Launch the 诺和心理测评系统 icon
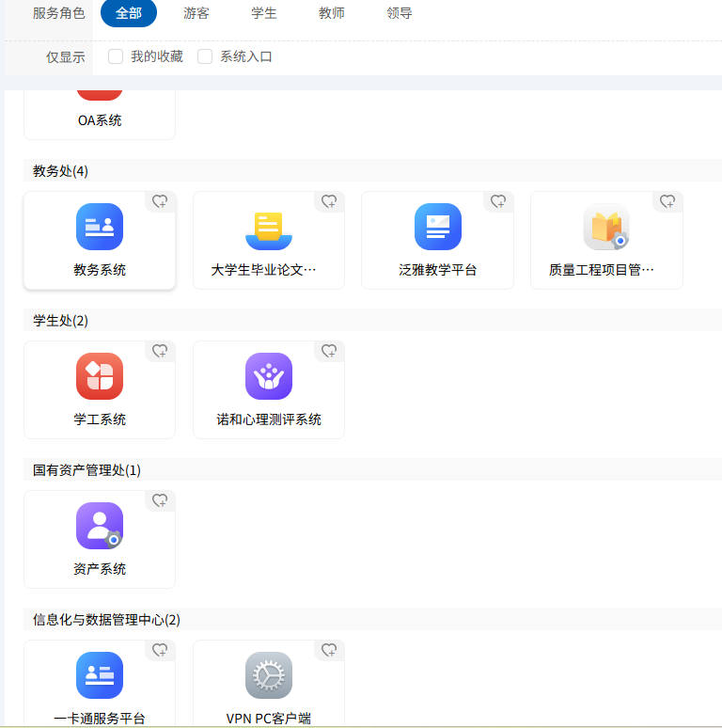 (269, 376)
